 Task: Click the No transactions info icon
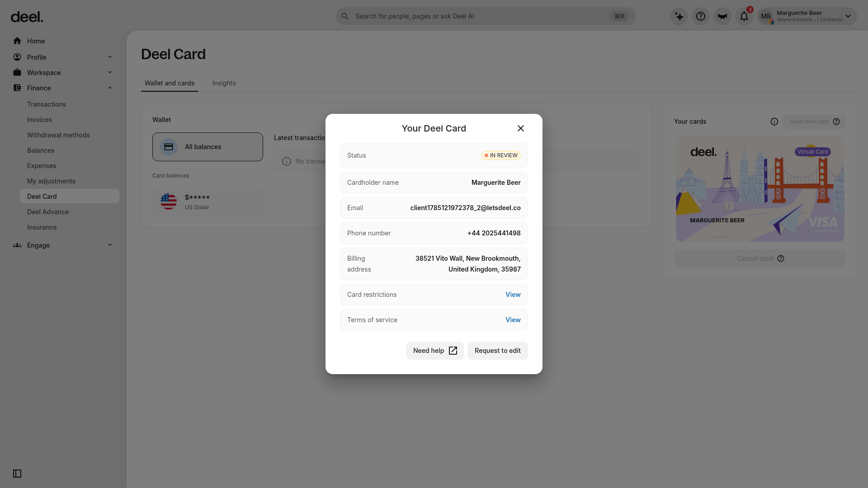(287, 161)
